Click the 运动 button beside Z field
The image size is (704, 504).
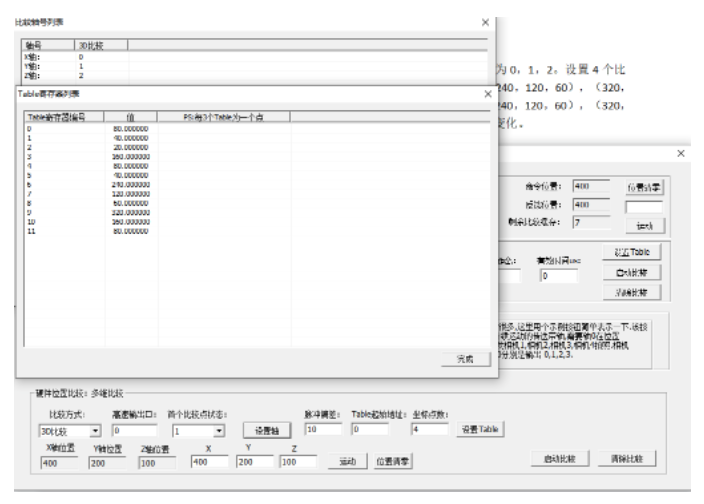point(347,461)
